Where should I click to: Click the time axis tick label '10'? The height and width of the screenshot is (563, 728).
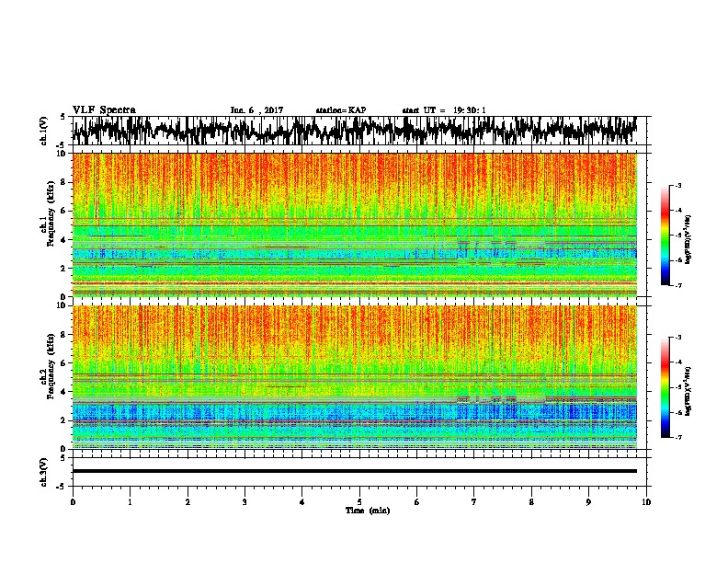[x=646, y=501]
